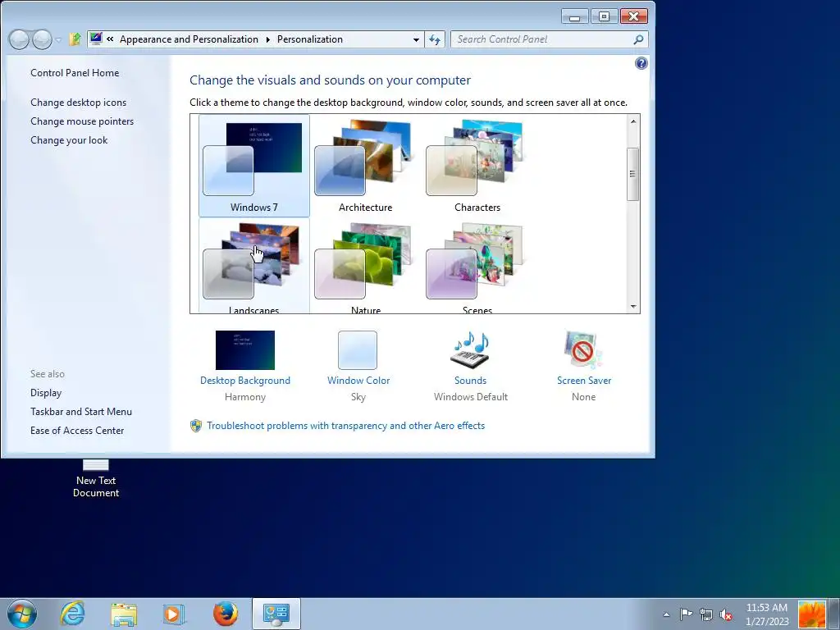Image resolution: width=840 pixels, height=630 pixels.
Task: Launch Firefox from taskbar
Action: click(x=226, y=614)
